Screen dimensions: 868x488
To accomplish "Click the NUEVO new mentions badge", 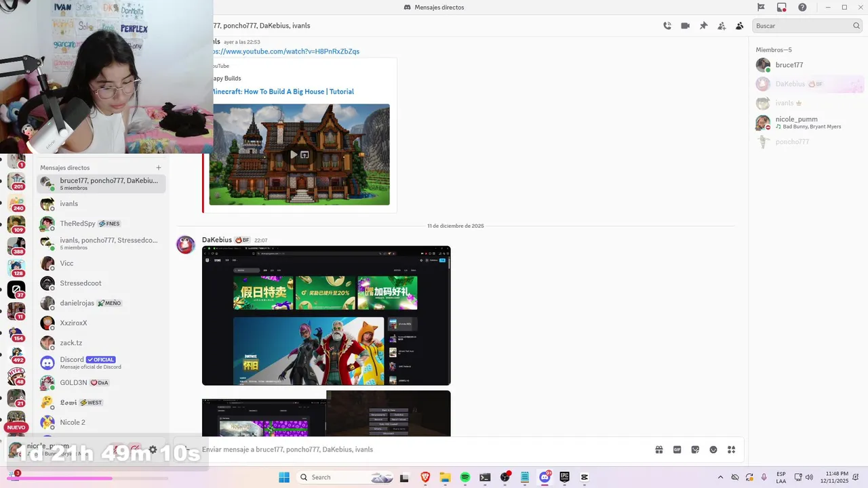I will tap(16, 428).
